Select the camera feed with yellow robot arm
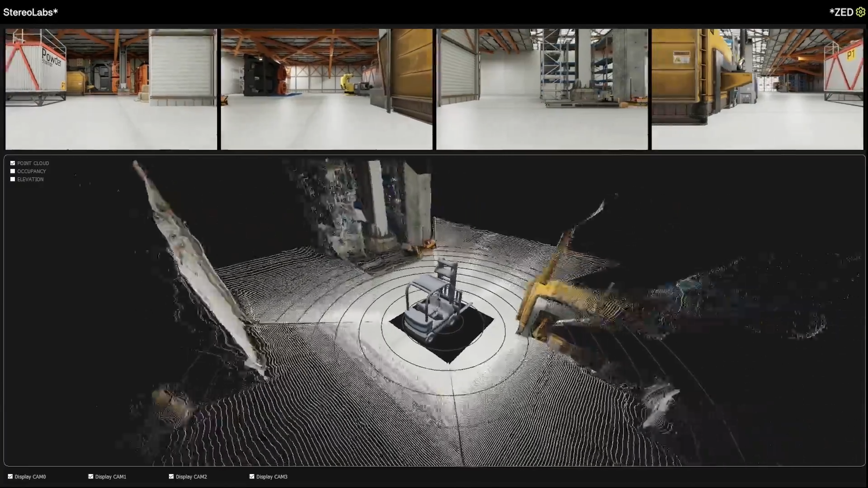Viewport: 868px width, 488px height. [x=326, y=89]
